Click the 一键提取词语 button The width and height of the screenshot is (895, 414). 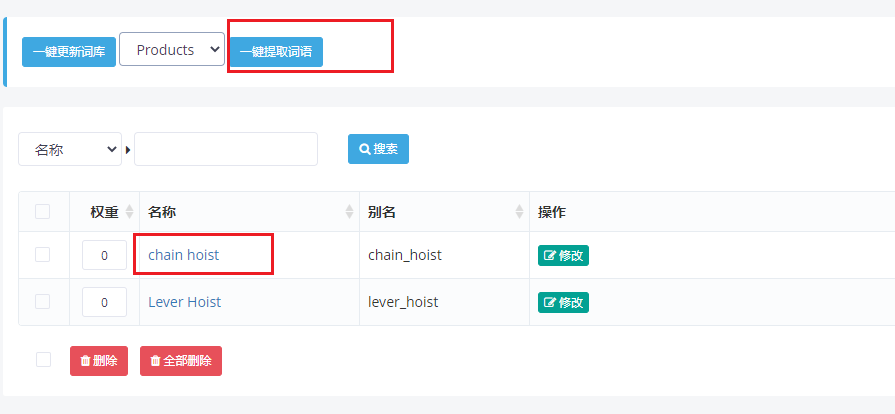(276, 52)
